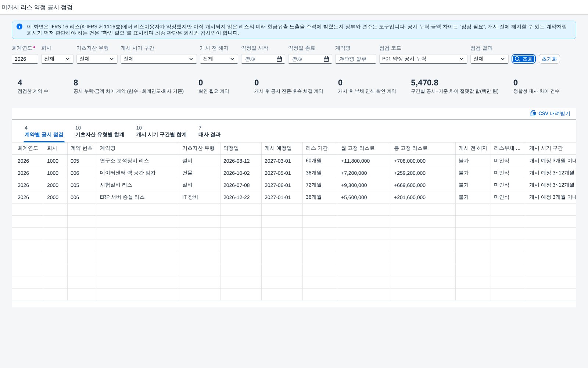Select the 계약별 공시 점검 tab
Image resolution: width=588 pixels, height=368 pixels.
(44, 131)
